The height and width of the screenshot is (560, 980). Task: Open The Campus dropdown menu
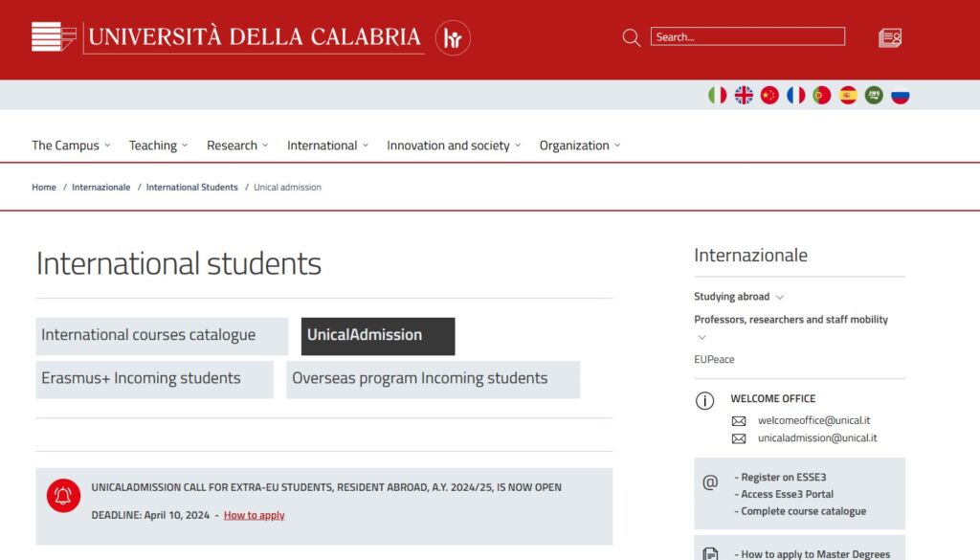coord(71,146)
